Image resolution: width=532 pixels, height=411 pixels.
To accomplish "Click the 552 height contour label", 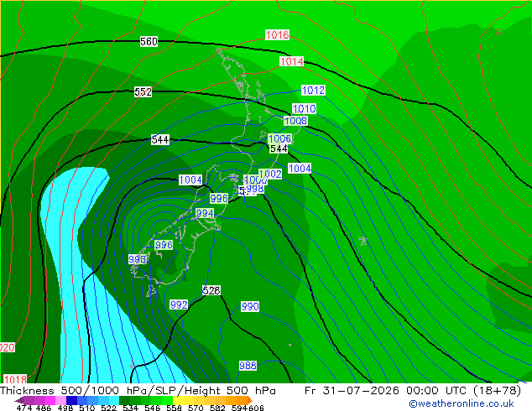I will [x=143, y=92].
